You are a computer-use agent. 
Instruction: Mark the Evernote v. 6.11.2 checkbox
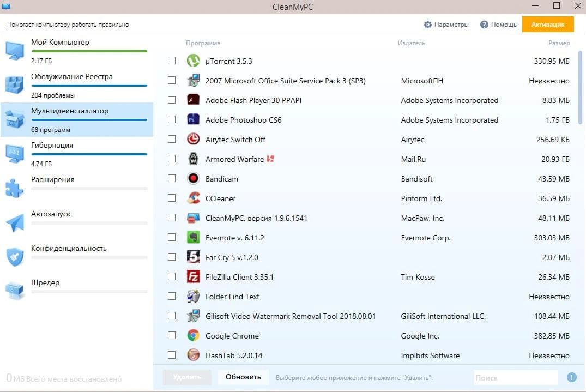pos(172,237)
